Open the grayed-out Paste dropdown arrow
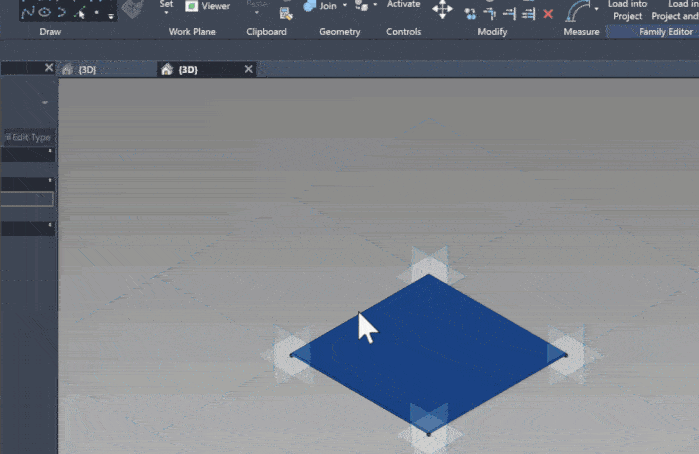 (257, 12)
